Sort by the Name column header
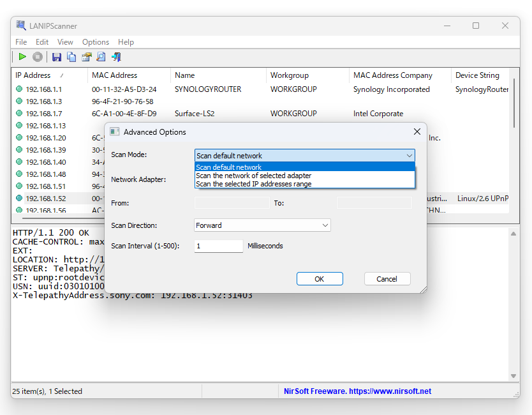 tap(218, 75)
